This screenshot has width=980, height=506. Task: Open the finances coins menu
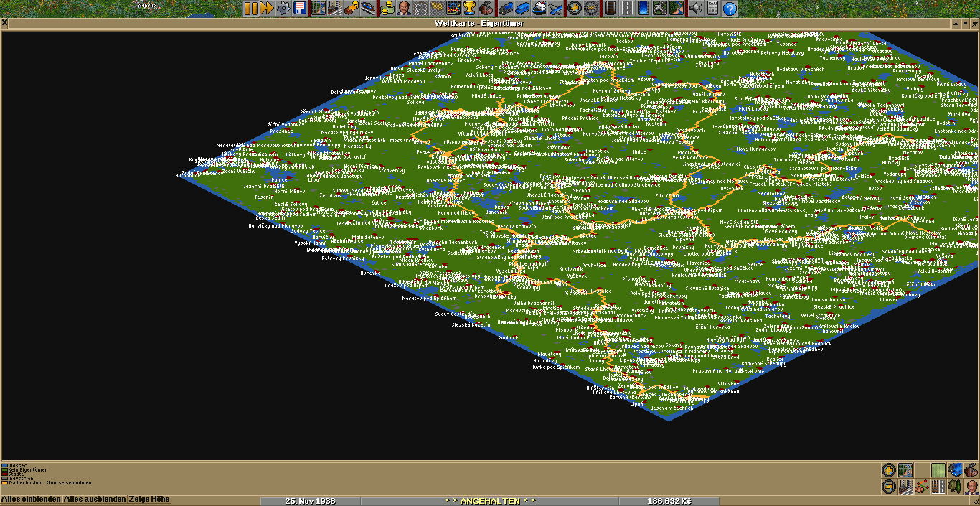[x=387, y=9]
